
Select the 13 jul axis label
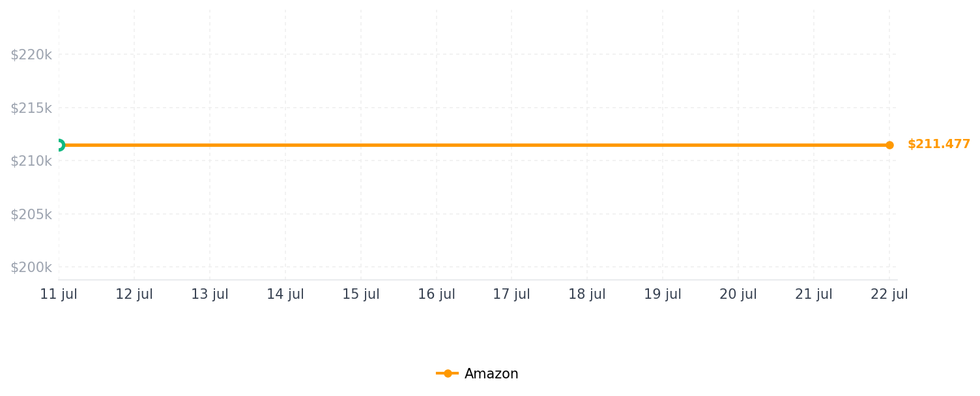click(x=210, y=294)
